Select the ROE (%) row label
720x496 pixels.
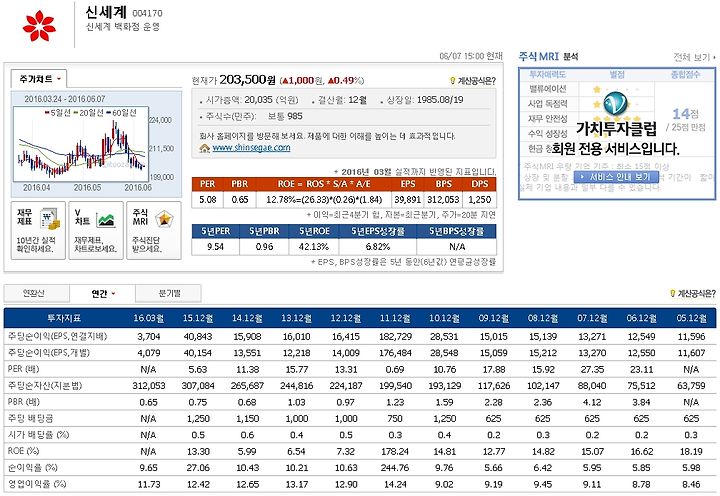click(23, 451)
